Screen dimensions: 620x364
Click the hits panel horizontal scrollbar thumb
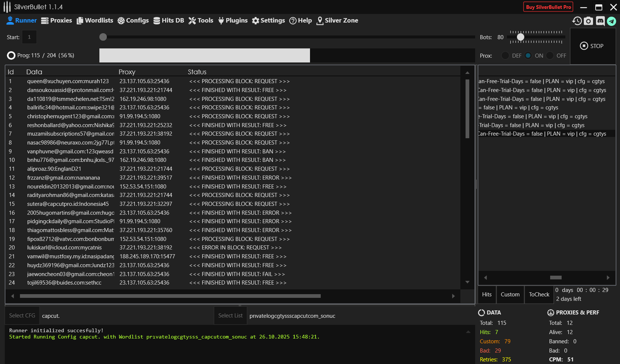click(x=556, y=278)
